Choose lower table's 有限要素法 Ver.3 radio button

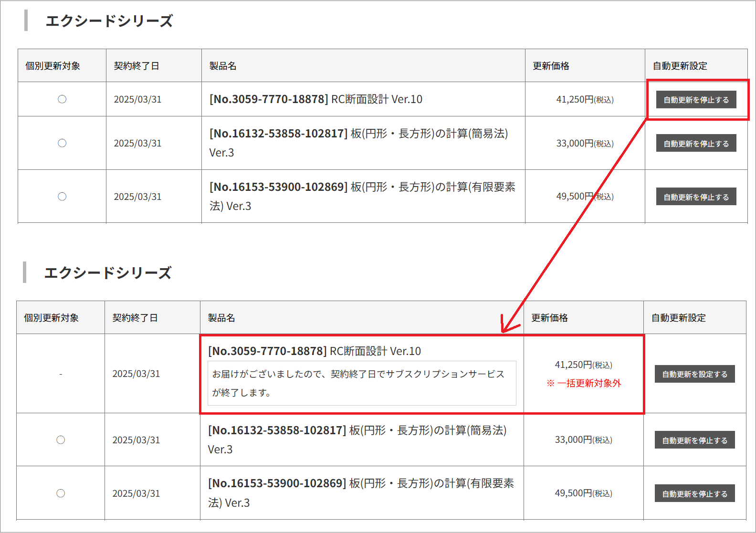(x=61, y=493)
